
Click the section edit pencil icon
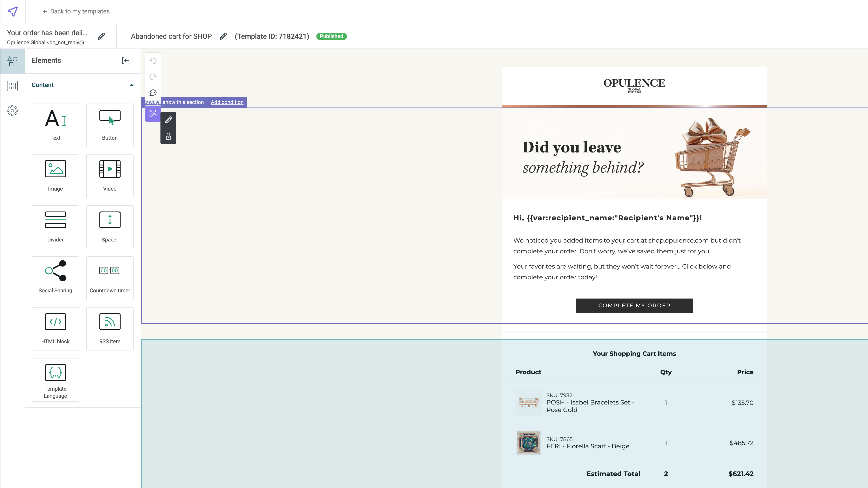[168, 120]
